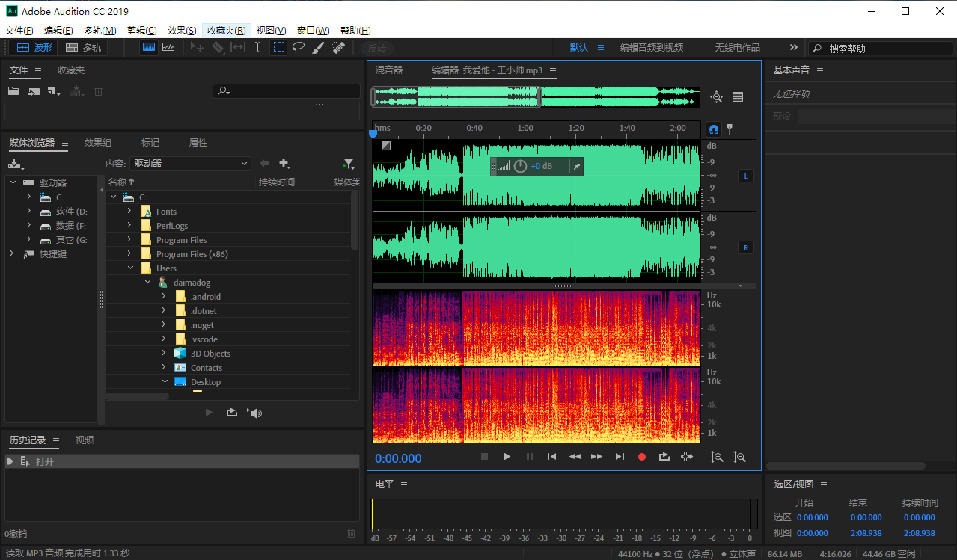This screenshot has height=560, width=957.
Task: Open the 效果(S) menu
Action: click(182, 31)
